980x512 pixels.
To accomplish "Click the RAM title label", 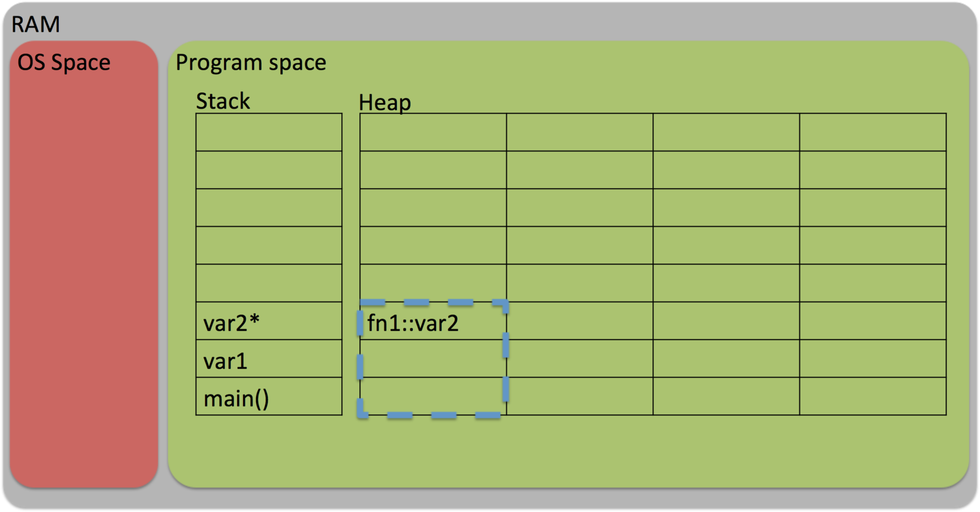I will (x=36, y=24).
